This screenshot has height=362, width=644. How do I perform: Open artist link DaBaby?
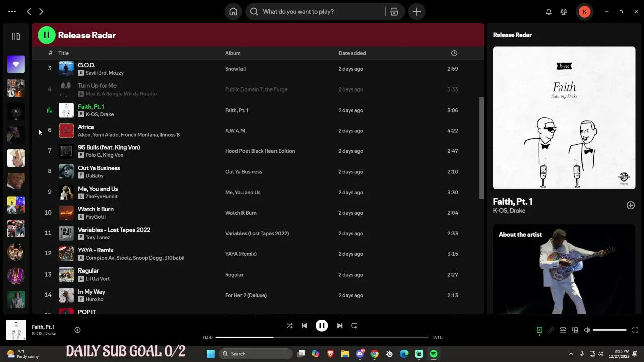coord(95,176)
